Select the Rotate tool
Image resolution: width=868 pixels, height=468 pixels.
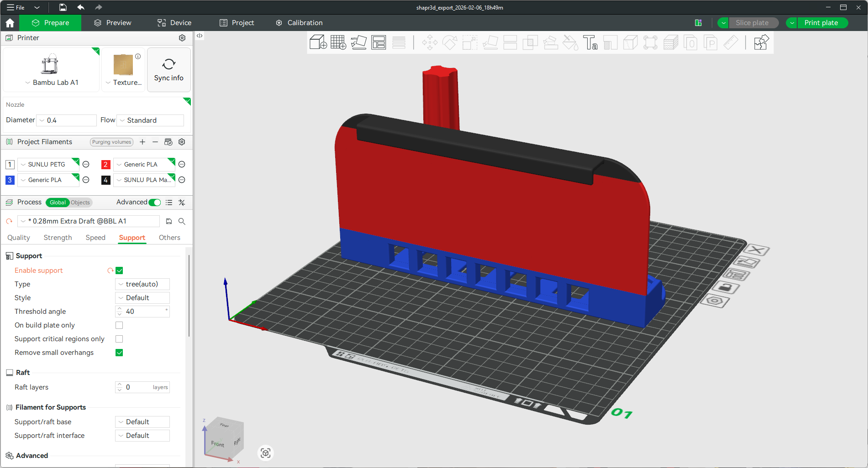(450, 42)
